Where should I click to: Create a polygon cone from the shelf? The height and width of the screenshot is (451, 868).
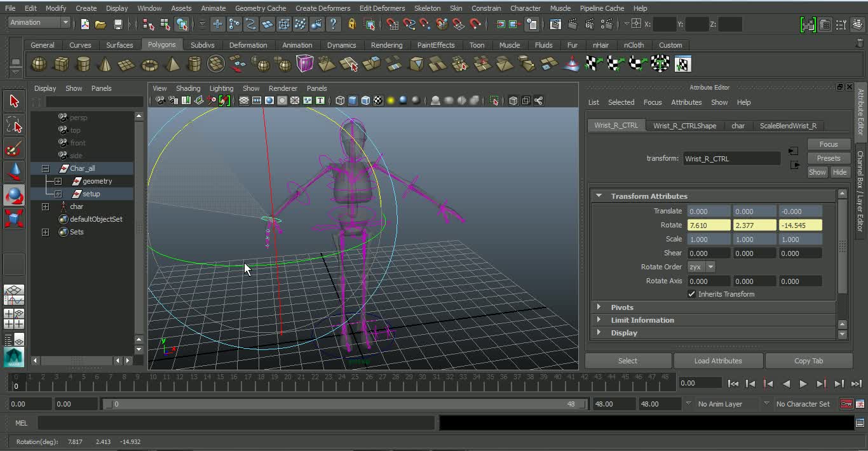click(x=105, y=64)
